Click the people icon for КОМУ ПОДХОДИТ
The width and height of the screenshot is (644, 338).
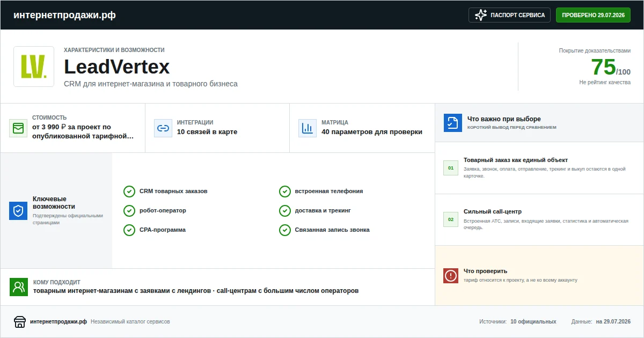pos(19,286)
